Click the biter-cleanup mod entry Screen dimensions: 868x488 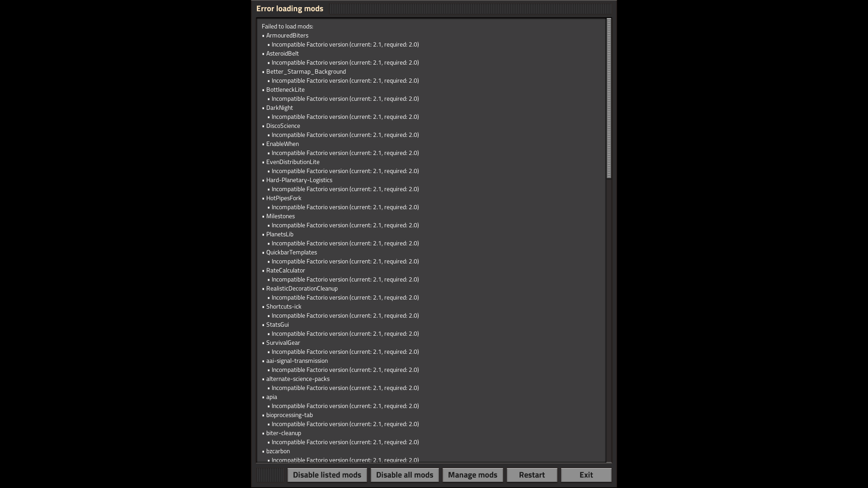283,433
